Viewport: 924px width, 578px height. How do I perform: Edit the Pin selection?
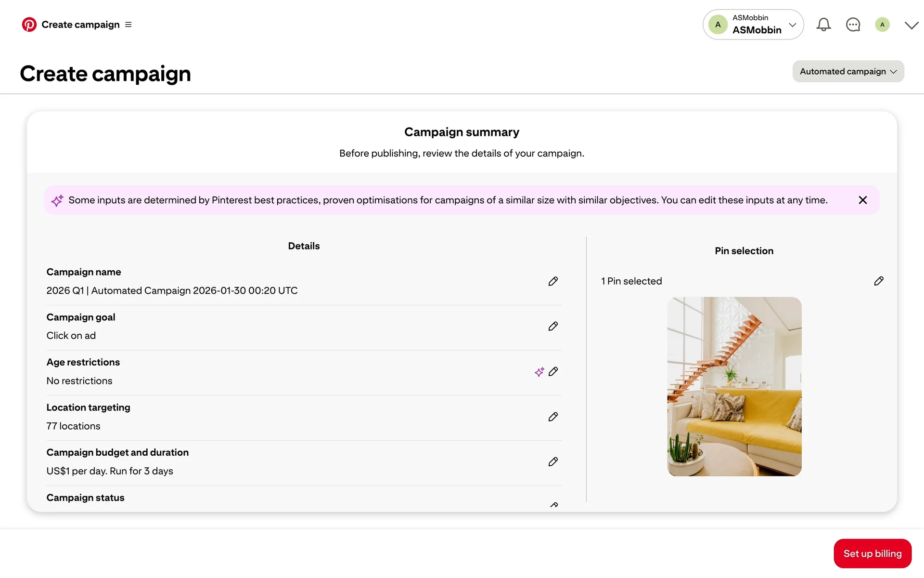(x=879, y=281)
